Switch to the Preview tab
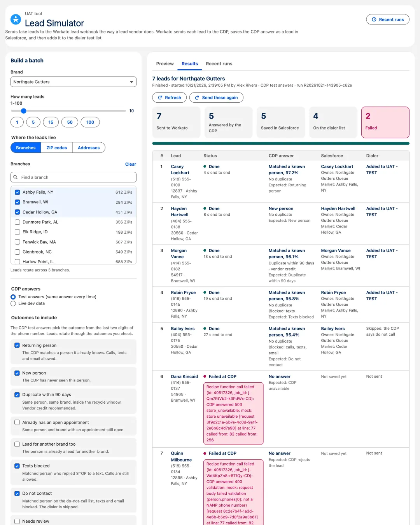This screenshot has height=525, width=420. coord(165,64)
